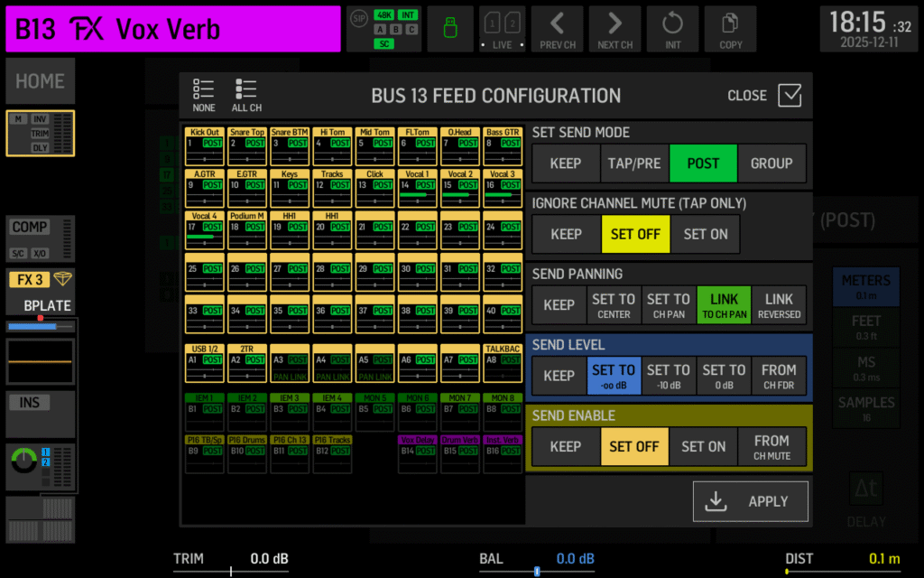Image resolution: width=924 pixels, height=578 pixels.
Task: Select NEXT CH to advance channel
Action: (614, 29)
